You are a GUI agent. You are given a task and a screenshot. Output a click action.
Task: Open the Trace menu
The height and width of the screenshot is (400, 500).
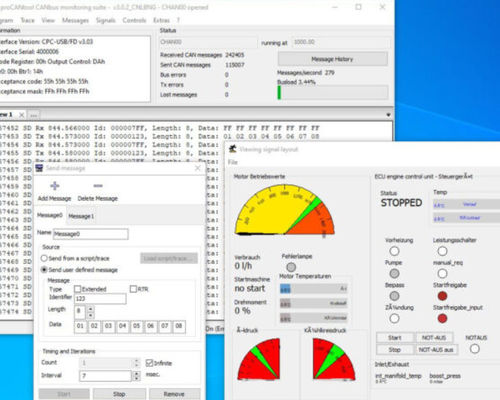point(27,20)
